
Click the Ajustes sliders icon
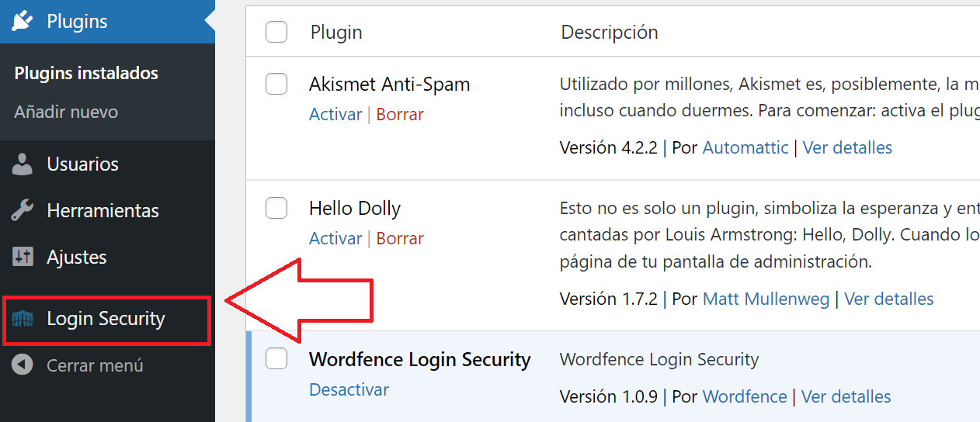tap(23, 257)
